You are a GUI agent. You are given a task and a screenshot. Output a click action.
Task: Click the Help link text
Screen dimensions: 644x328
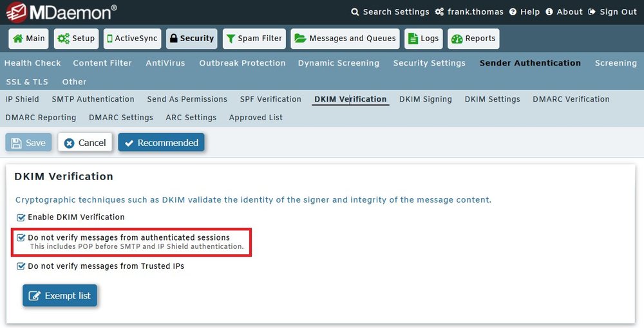click(530, 12)
